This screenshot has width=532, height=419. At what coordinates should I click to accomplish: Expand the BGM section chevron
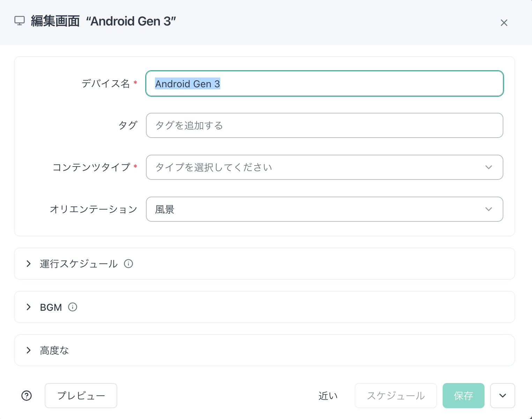point(29,307)
